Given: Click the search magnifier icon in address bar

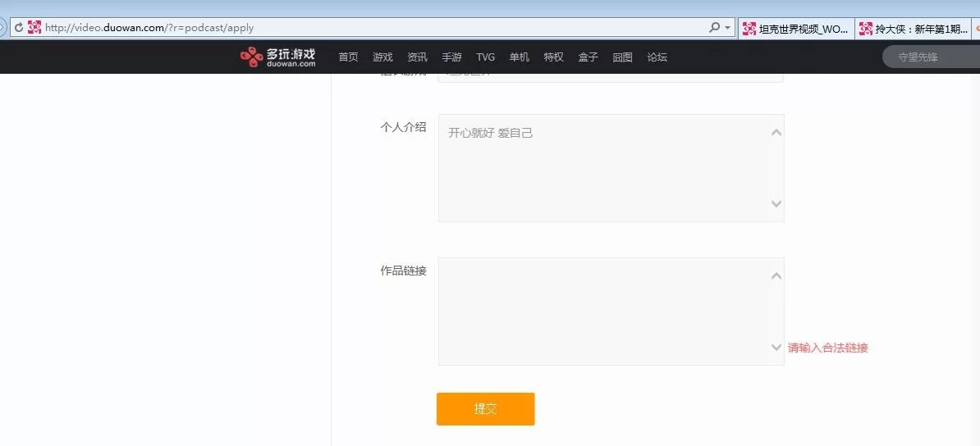Looking at the screenshot, I should tap(714, 28).
